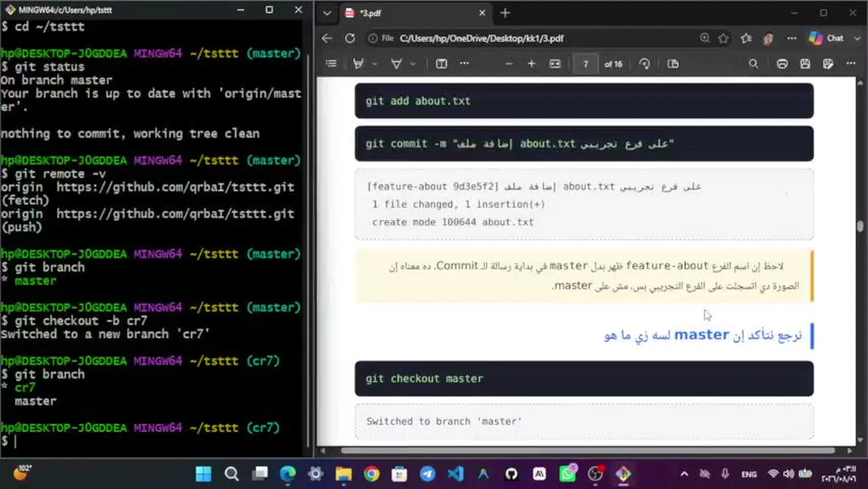Click the PDF vertical scrollbar thumb
Screen dimensions: 868x489
click(x=861, y=227)
